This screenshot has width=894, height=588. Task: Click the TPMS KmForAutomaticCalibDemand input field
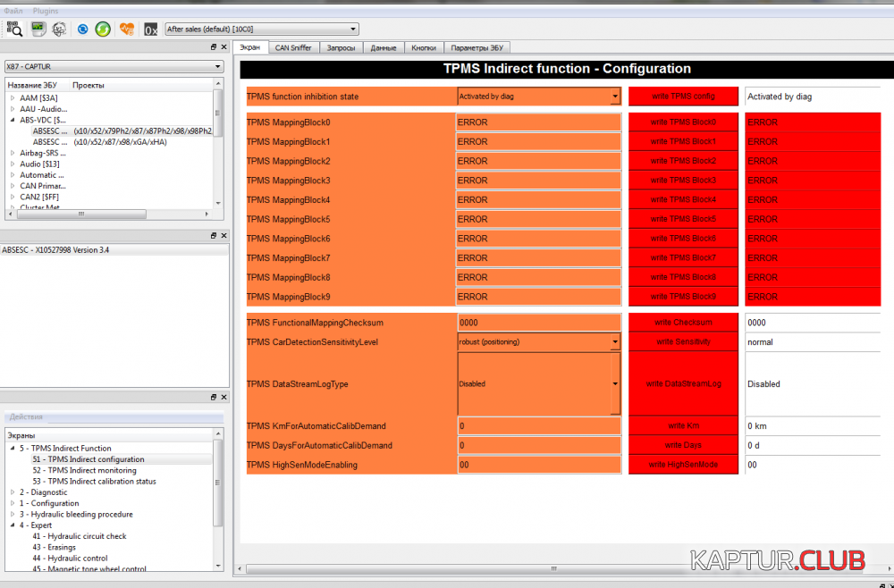(538, 426)
